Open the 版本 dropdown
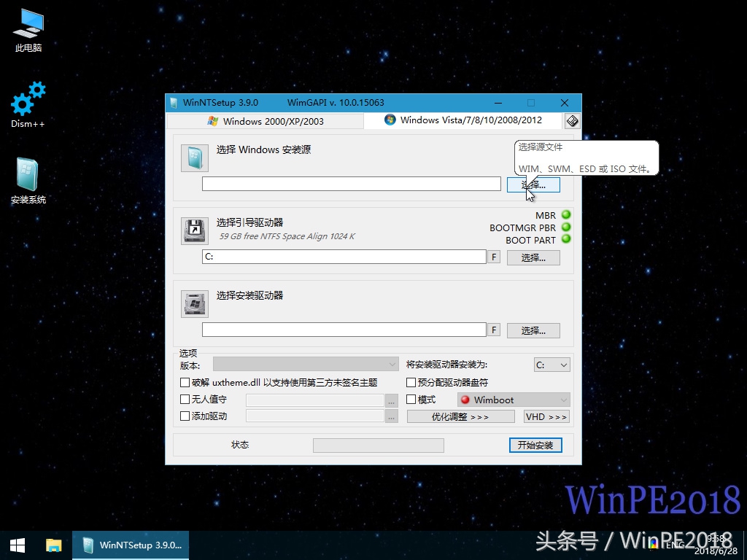Viewport: 747px width, 560px height. coord(306,365)
